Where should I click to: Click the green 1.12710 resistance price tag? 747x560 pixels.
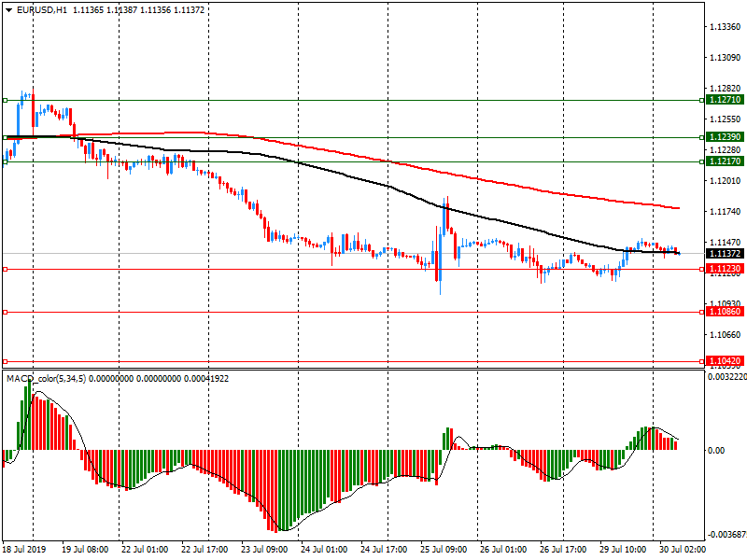pos(725,100)
